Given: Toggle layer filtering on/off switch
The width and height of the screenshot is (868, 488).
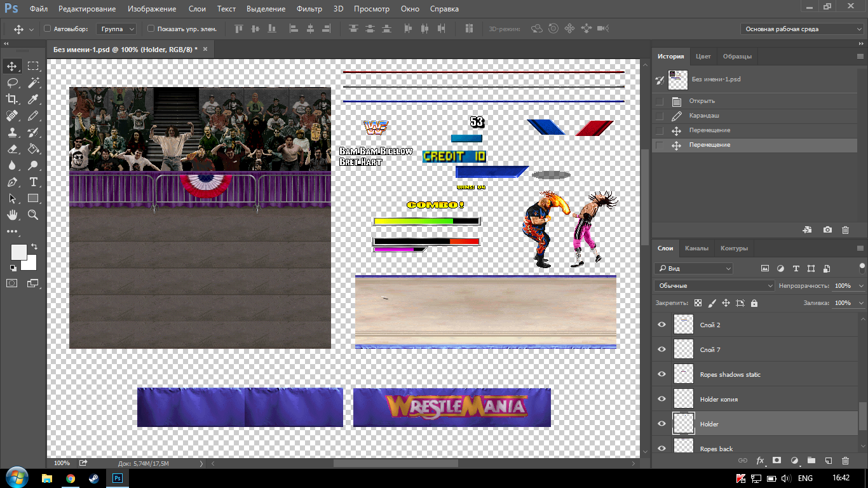Looking at the screenshot, I should 862,268.
